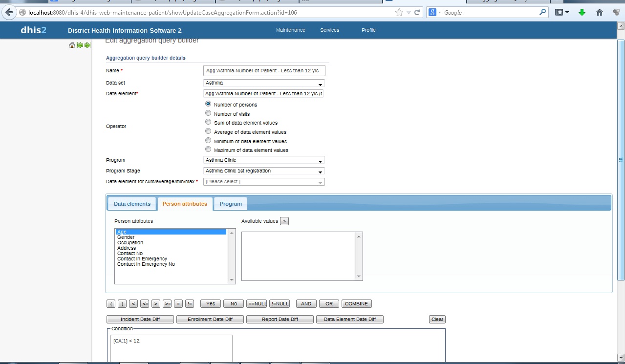Expand the Program dropdown showing Asthma Clinic
The image size is (625, 364).
click(x=264, y=160)
